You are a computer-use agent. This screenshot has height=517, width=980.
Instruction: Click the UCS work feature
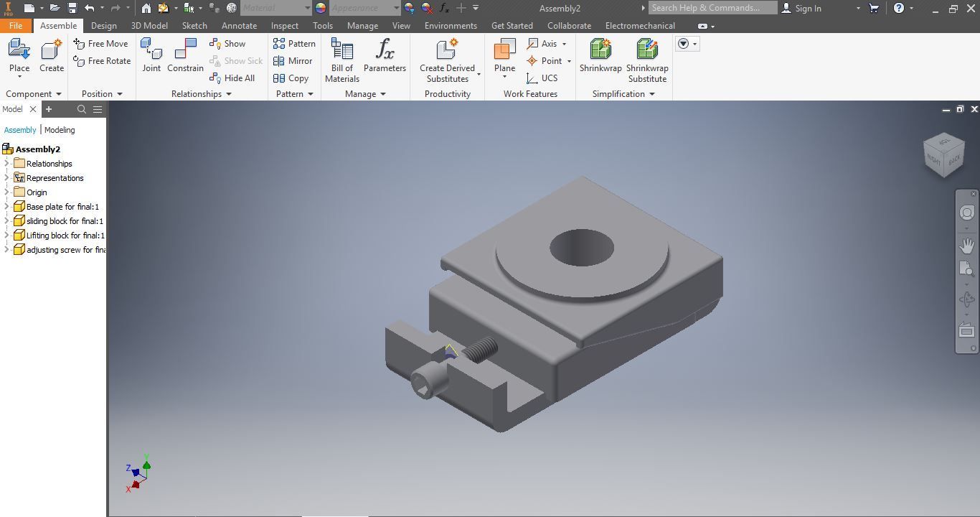[542, 78]
